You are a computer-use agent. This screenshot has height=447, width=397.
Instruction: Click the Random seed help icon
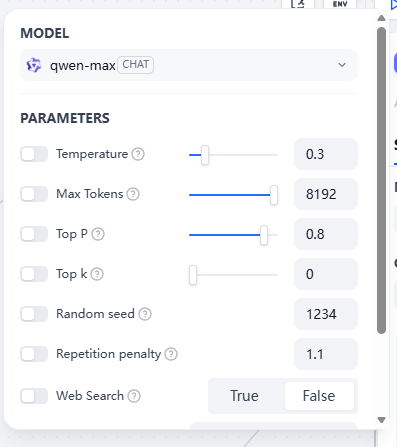click(x=145, y=314)
